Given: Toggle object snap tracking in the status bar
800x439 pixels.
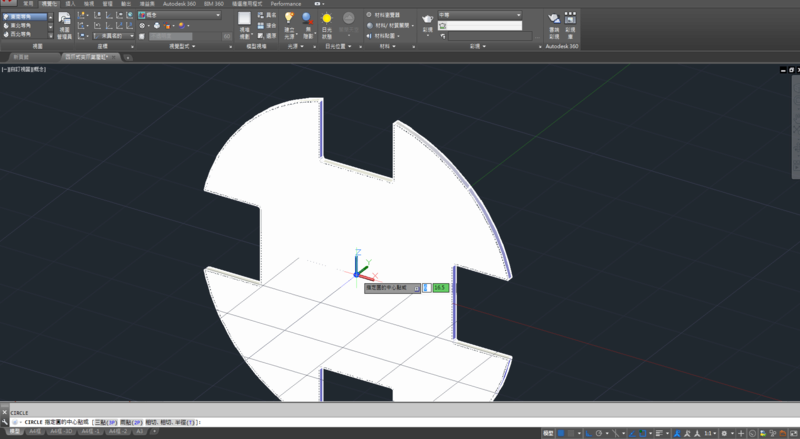Looking at the screenshot, I should pyautogui.click(x=633, y=433).
